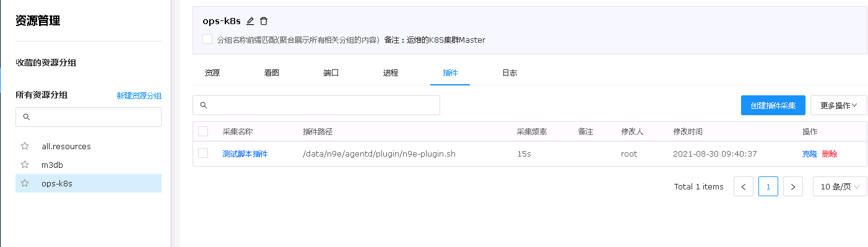Click 克隆 for 测试脚本插件 row
The width and height of the screenshot is (868, 247).
coord(810,154)
